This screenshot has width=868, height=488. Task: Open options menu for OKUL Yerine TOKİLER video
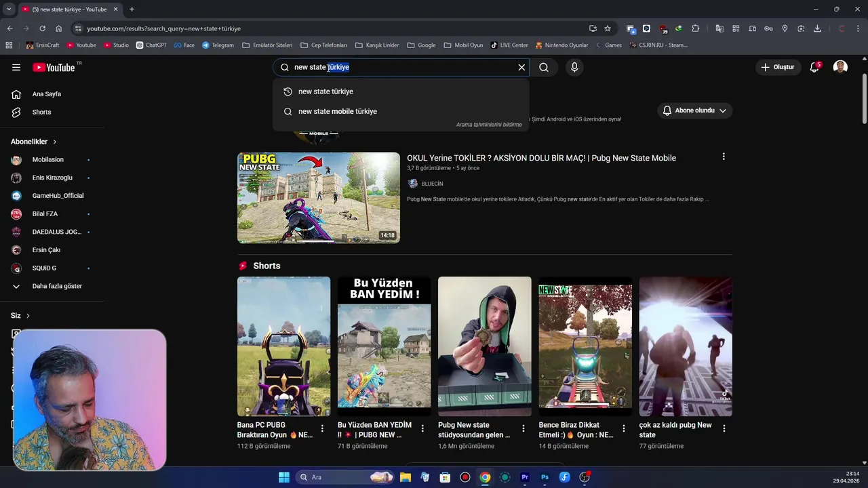pyautogui.click(x=724, y=157)
